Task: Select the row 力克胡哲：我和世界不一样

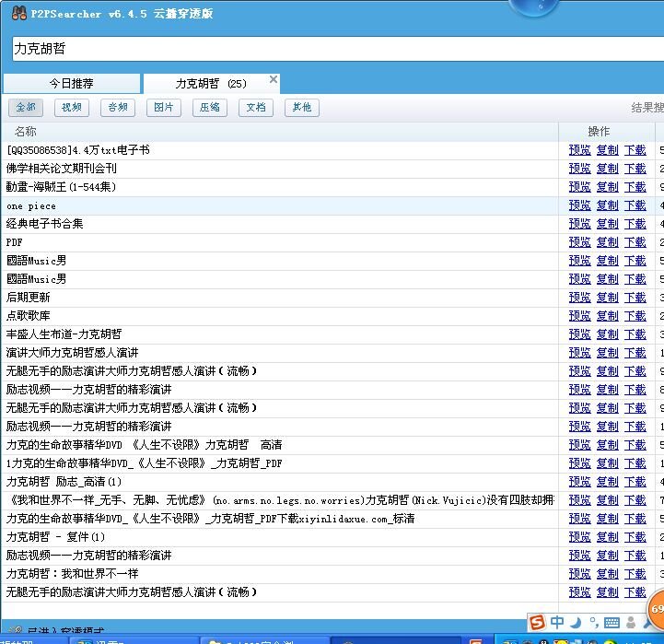Action: click(279, 574)
